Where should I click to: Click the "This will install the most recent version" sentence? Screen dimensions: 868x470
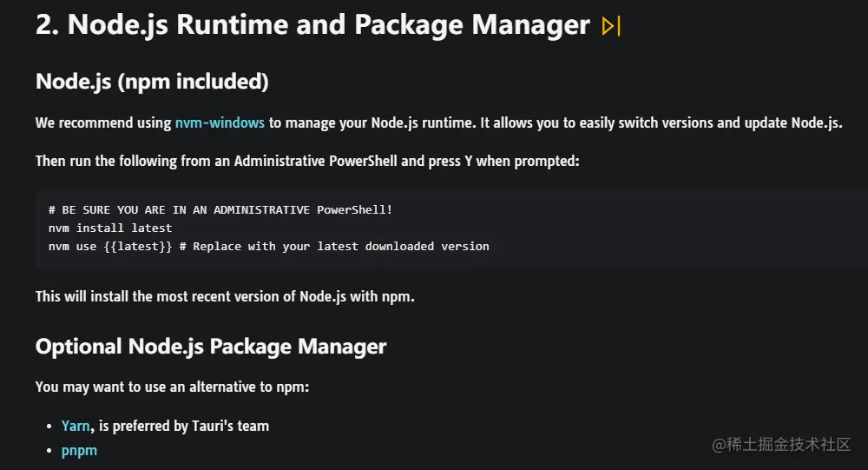tap(225, 296)
